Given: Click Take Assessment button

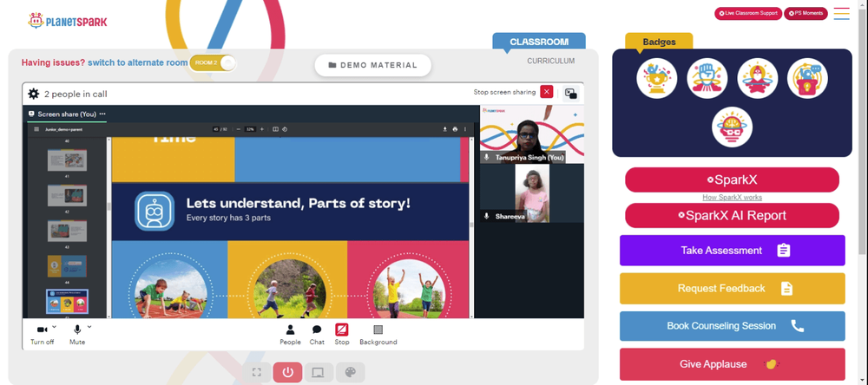Looking at the screenshot, I should (x=732, y=251).
